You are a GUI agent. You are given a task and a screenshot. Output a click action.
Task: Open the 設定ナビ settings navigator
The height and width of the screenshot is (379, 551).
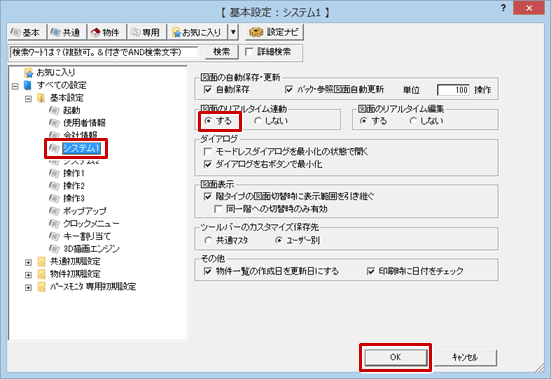(274, 32)
